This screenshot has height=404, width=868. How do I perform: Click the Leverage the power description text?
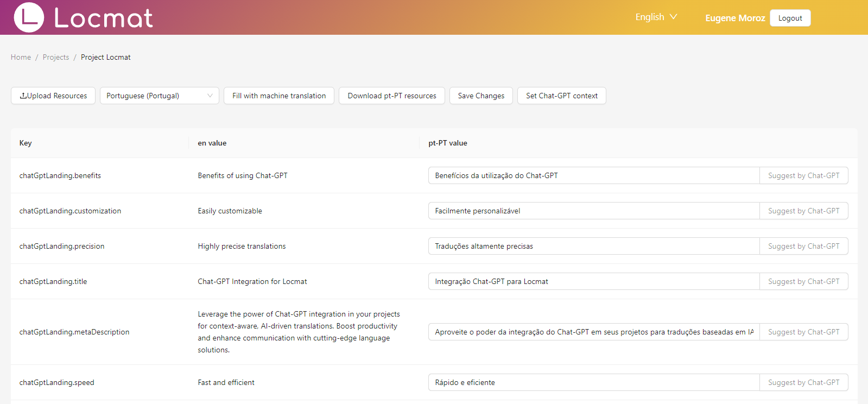299,332
